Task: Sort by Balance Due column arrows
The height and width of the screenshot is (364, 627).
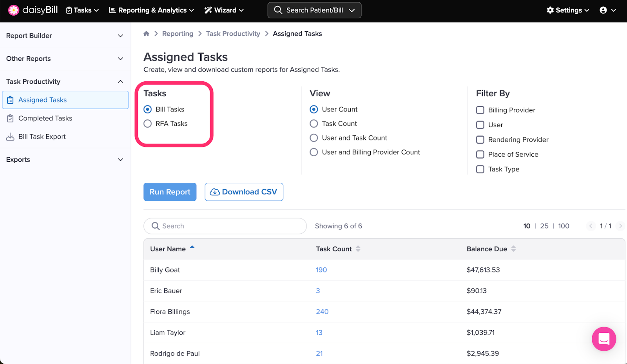Action: pyautogui.click(x=513, y=249)
